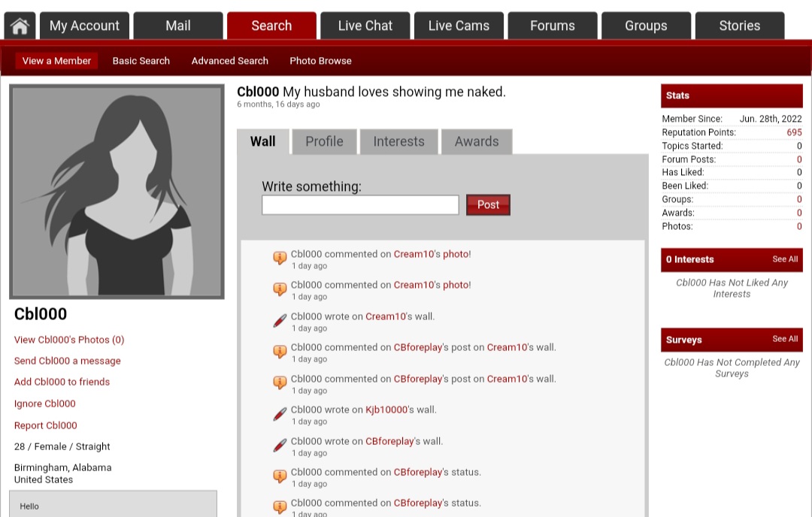
Task: Click Add Cbl000 to friends
Action: pyautogui.click(x=62, y=382)
